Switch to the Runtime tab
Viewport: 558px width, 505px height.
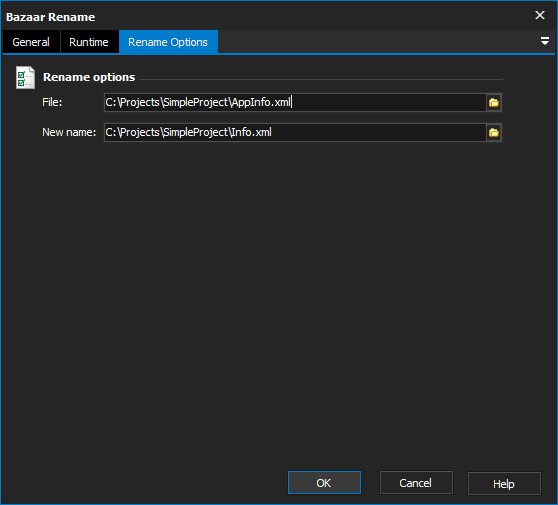click(x=89, y=42)
